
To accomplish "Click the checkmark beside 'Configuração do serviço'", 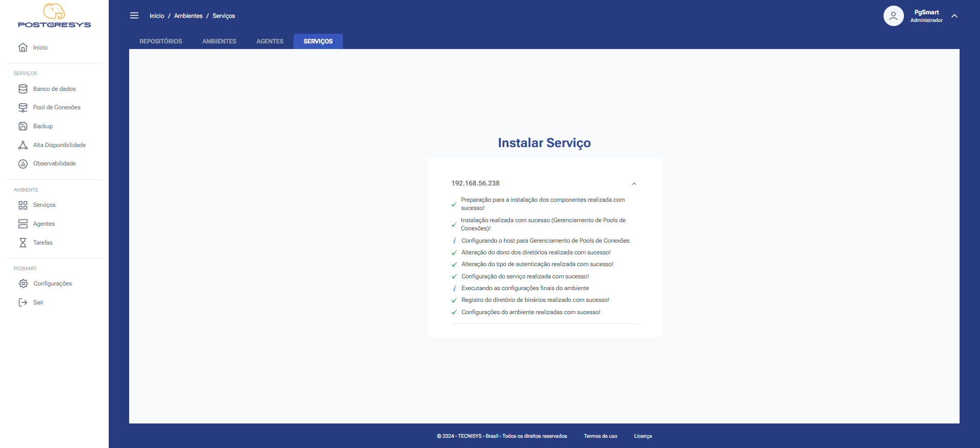I will [x=454, y=276].
